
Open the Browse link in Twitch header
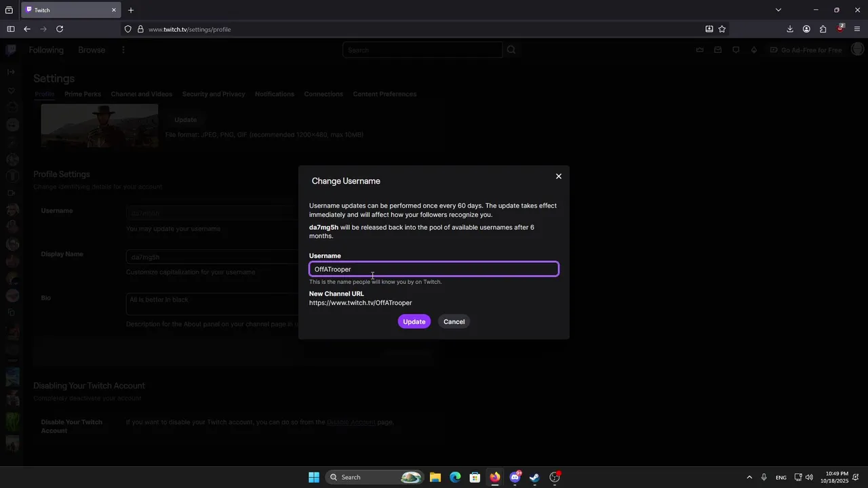(92, 50)
